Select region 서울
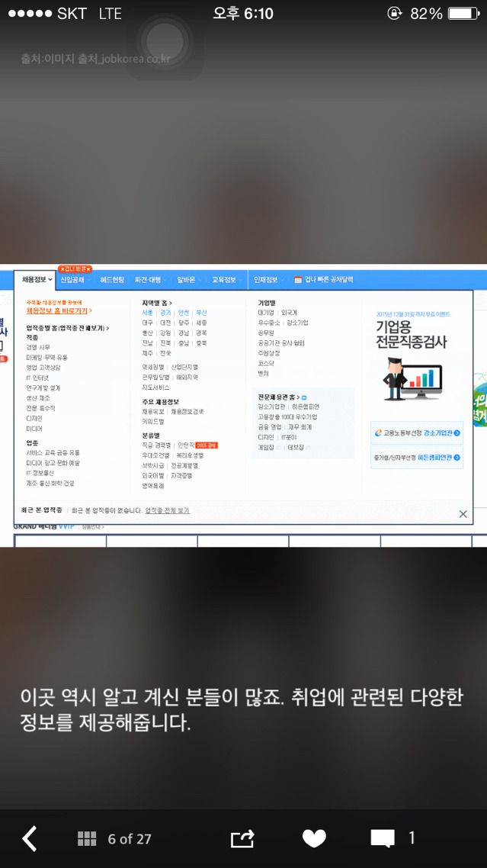487x868 pixels. (x=147, y=313)
